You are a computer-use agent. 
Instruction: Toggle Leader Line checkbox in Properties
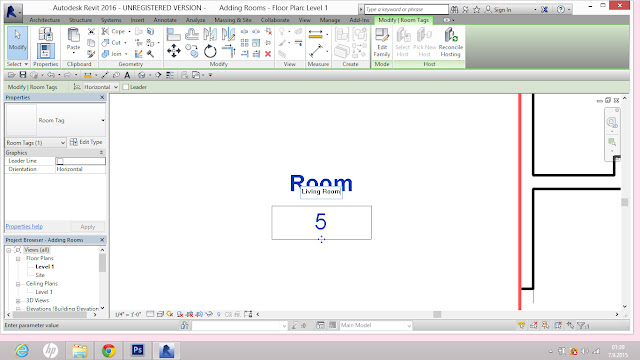coord(60,161)
